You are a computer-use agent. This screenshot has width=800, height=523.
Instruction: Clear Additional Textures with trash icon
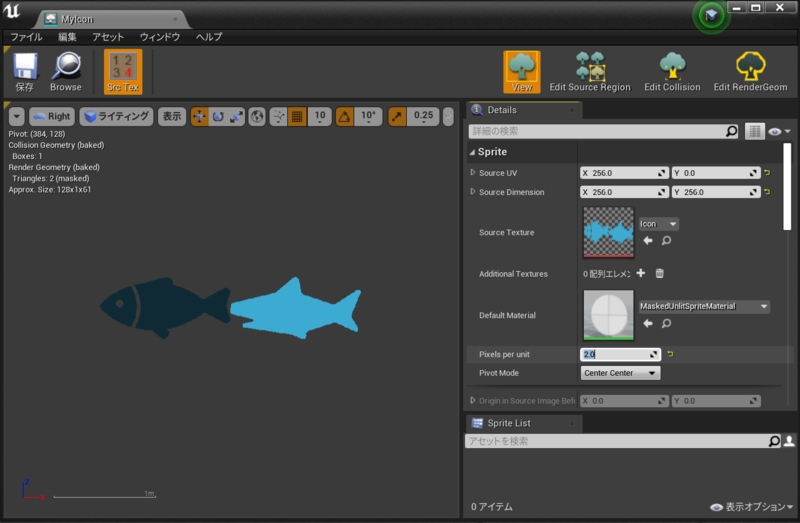pyautogui.click(x=659, y=273)
